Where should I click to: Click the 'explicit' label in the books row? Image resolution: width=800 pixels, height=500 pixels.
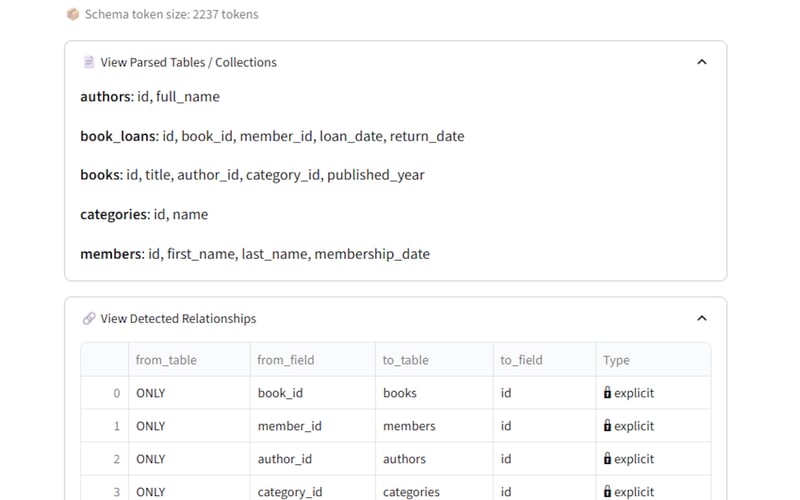[634, 393]
